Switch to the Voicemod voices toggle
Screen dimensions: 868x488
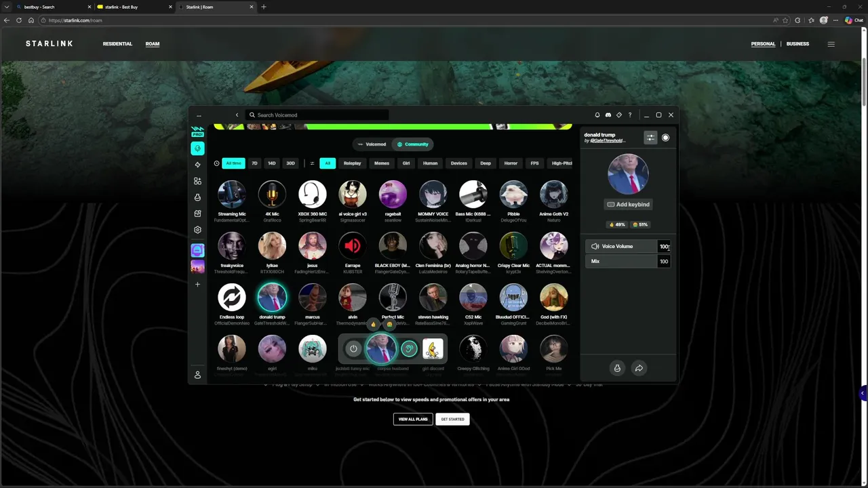click(x=372, y=144)
